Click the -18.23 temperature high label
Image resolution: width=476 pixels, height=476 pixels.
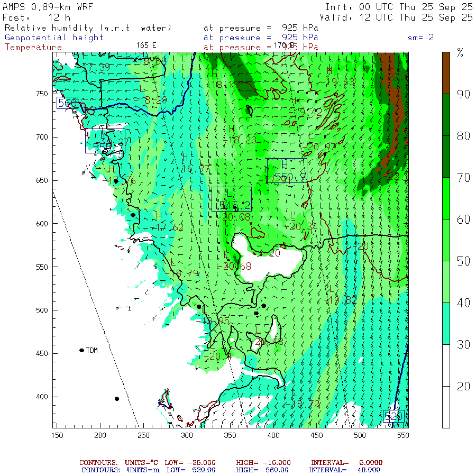pos(240,140)
